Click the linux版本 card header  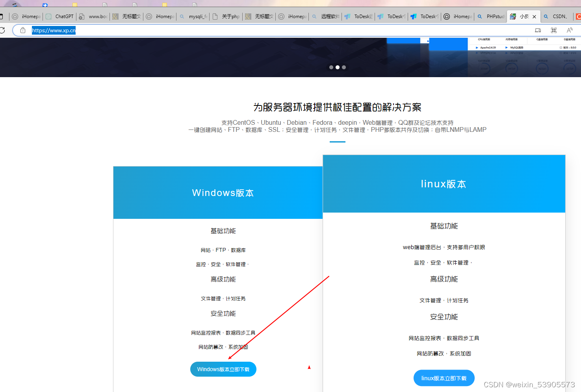444,184
